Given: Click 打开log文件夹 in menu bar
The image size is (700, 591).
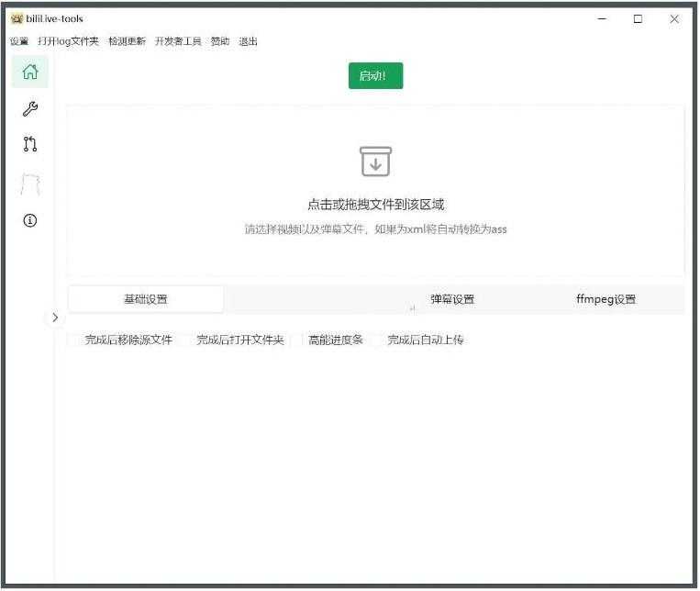Looking at the screenshot, I should click(x=68, y=41).
